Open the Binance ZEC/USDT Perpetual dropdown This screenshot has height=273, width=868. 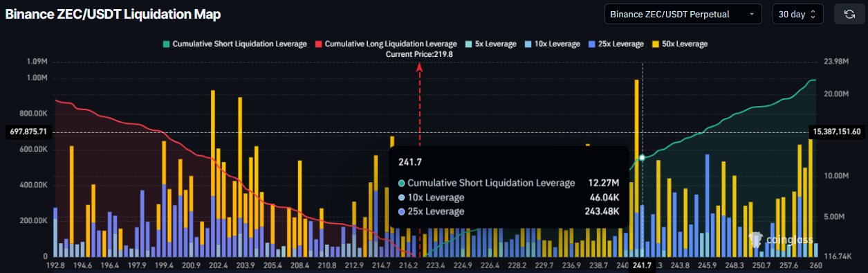click(683, 14)
